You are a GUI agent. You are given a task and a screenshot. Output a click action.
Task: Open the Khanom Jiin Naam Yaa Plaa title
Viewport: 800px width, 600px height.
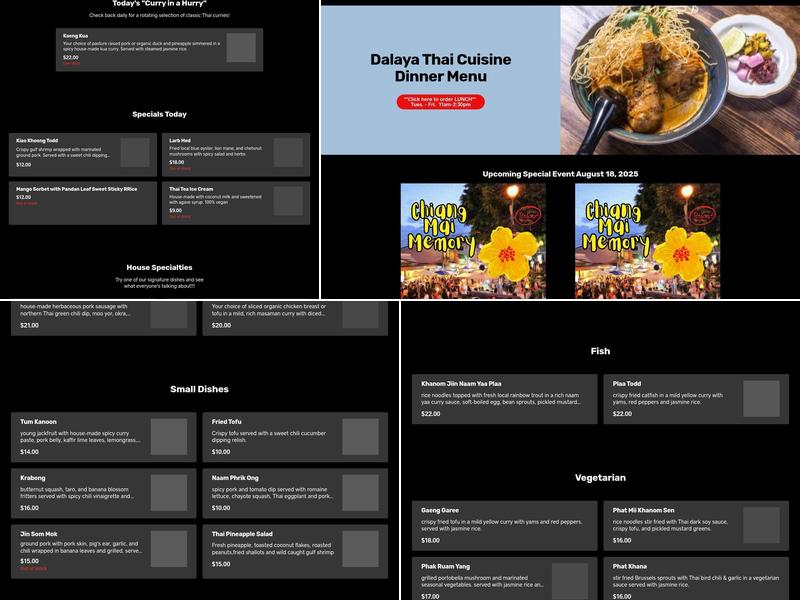[461, 383]
